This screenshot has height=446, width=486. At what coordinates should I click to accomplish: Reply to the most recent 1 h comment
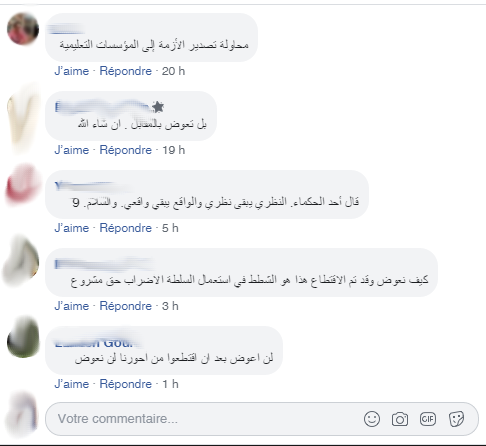point(126,384)
